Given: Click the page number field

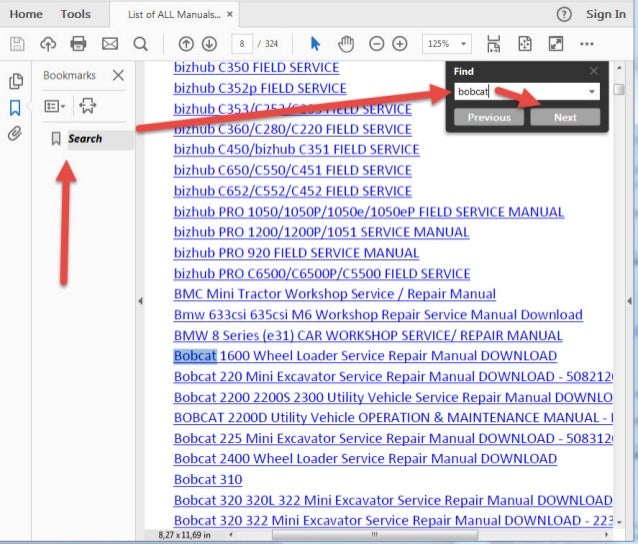Looking at the screenshot, I should [242, 44].
